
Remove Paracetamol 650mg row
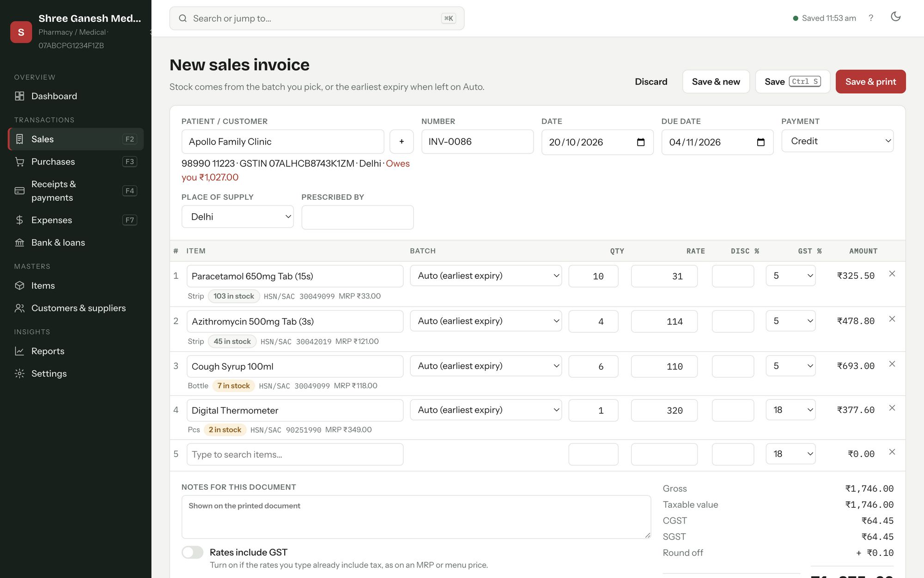pyautogui.click(x=892, y=274)
